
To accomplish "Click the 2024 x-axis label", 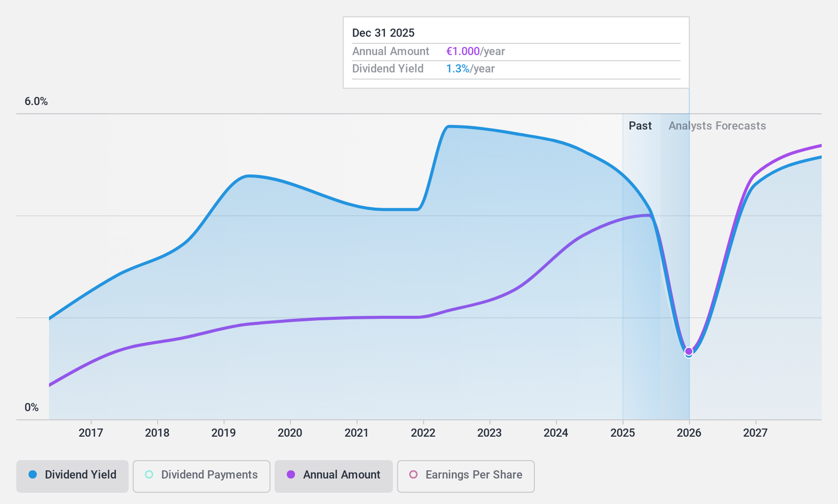I will point(556,433).
